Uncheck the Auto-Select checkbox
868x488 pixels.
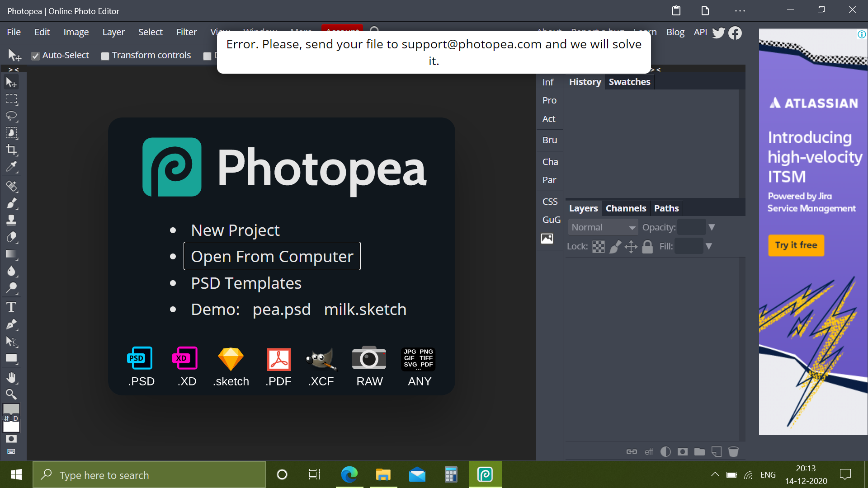click(x=36, y=56)
